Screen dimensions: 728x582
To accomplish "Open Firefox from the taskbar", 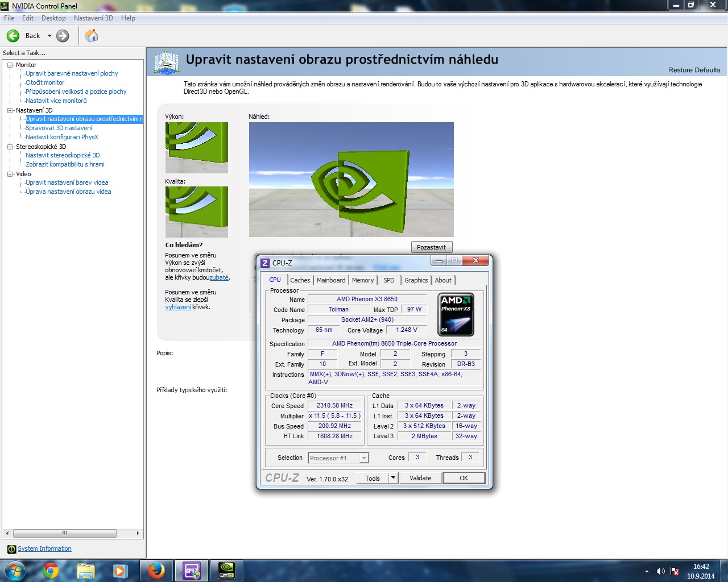I will click(x=156, y=571).
